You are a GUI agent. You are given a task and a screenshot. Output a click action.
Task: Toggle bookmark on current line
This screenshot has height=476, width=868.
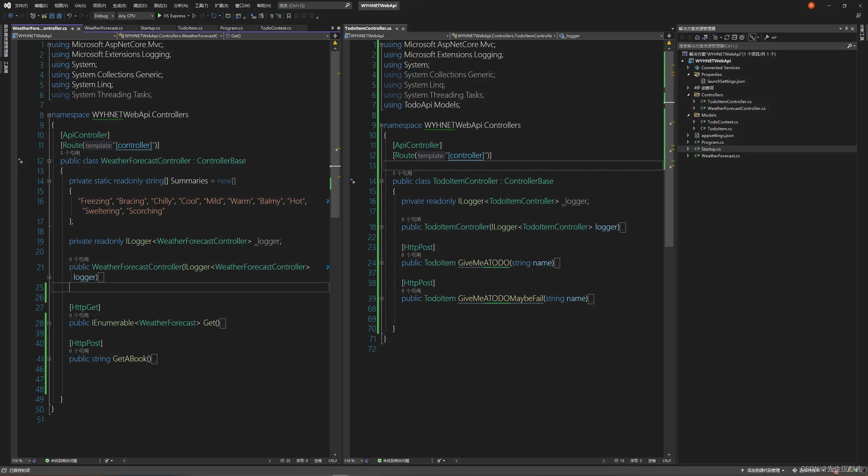tap(289, 16)
